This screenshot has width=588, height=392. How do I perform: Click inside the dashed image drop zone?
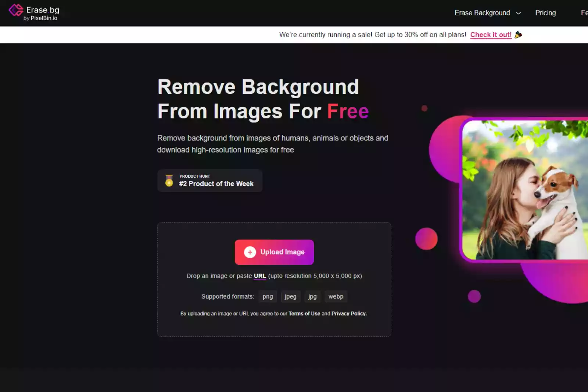(274, 327)
